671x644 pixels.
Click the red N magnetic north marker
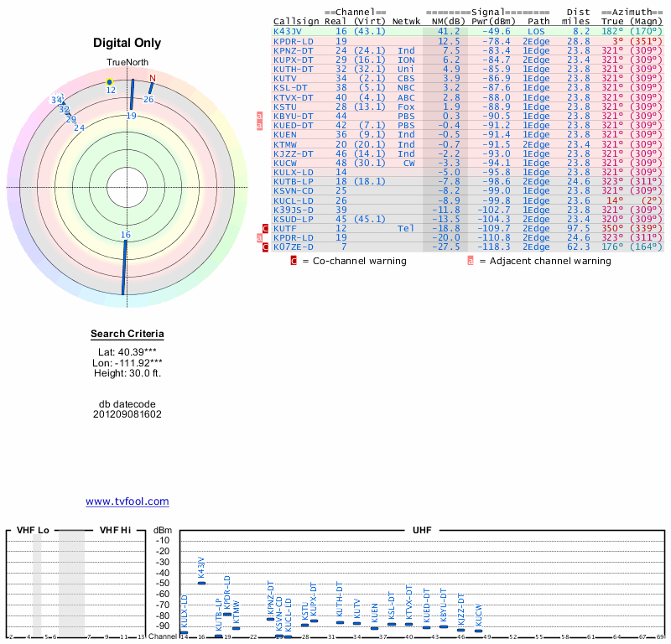pos(152,79)
